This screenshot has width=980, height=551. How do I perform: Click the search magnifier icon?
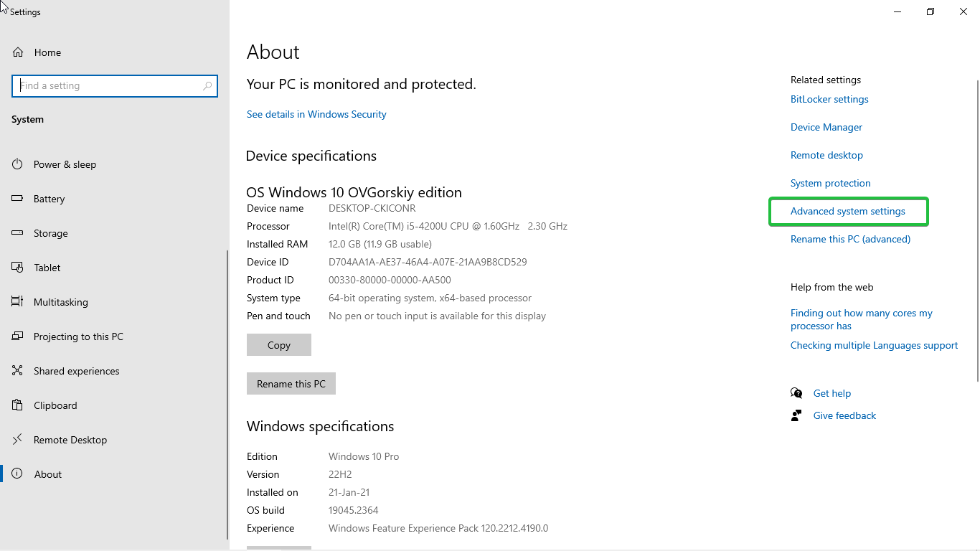[207, 85]
